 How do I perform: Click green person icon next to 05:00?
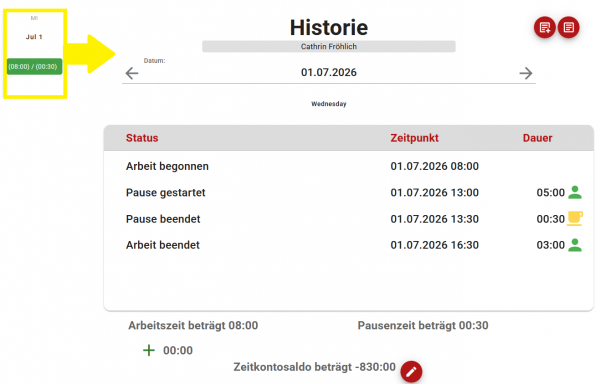pyautogui.click(x=575, y=192)
